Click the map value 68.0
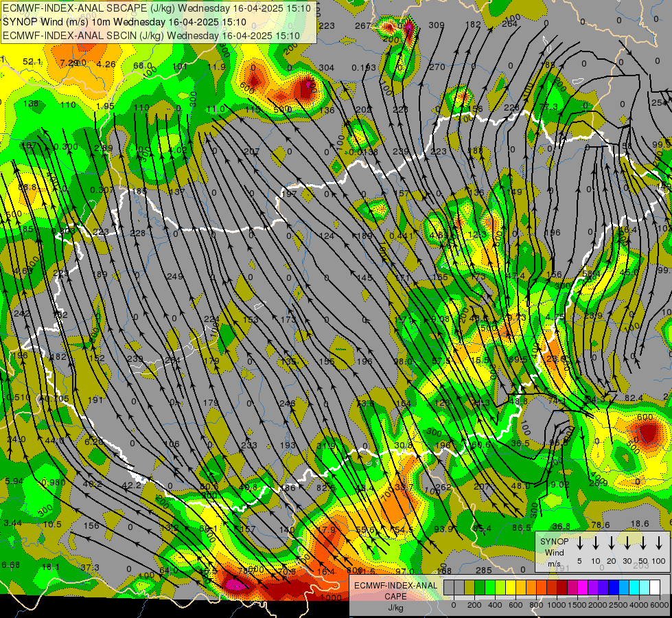The height and width of the screenshot is (618, 672). click(143, 66)
